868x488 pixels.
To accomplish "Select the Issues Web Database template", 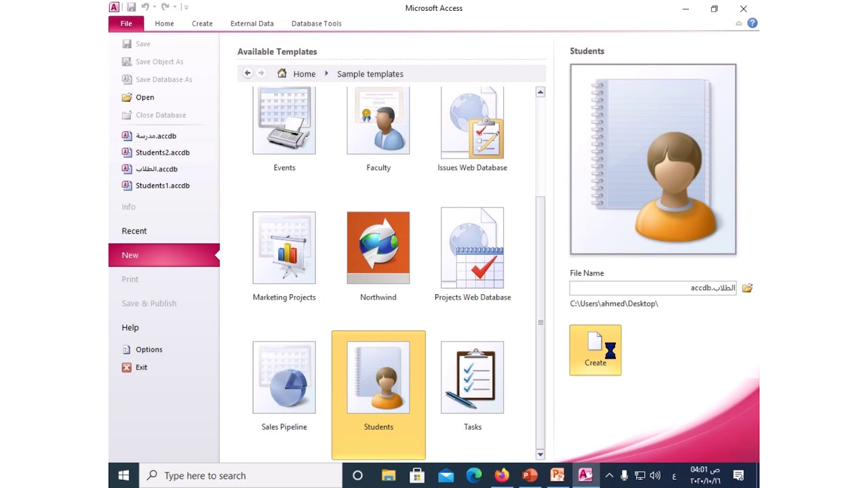I will pyautogui.click(x=473, y=129).
